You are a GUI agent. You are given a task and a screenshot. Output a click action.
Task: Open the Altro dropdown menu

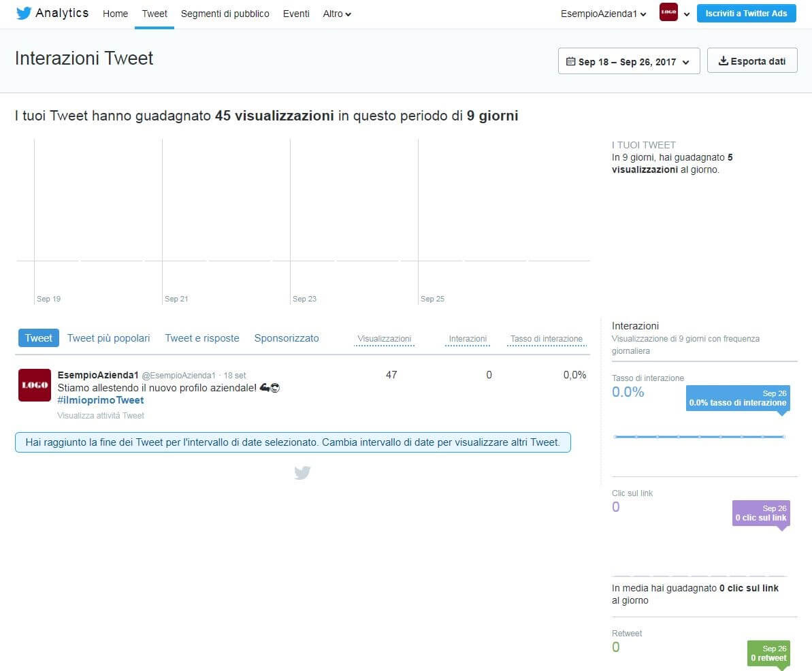click(x=337, y=14)
